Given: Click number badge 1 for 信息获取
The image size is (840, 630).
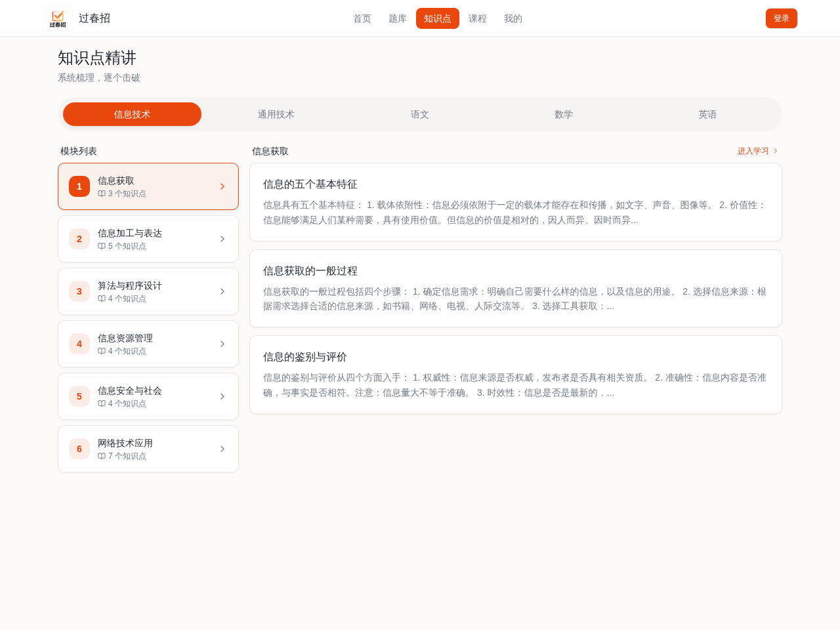Looking at the screenshot, I should pos(79,186).
